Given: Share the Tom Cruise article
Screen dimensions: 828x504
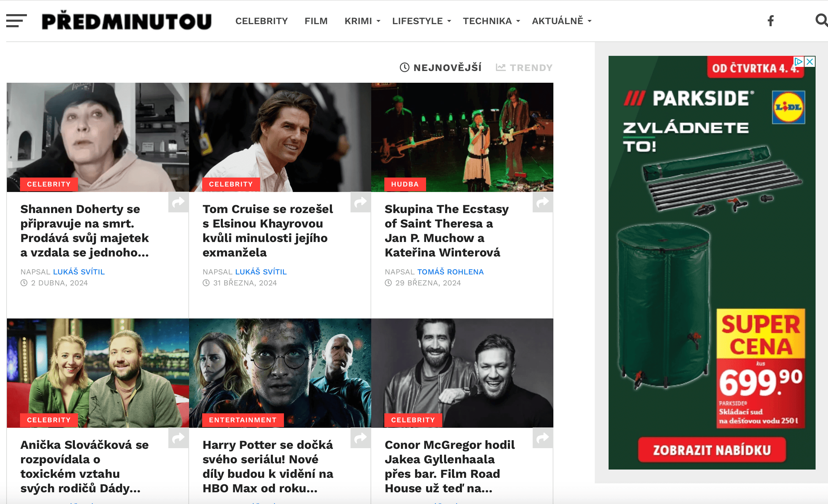Looking at the screenshot, I should pyautogui.click(x=361, y=202).
